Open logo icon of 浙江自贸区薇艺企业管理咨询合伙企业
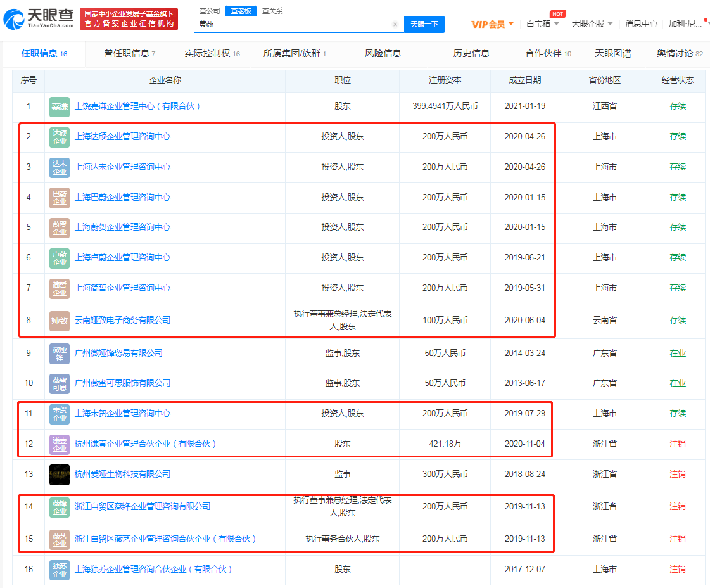Screen dimensions: 710x588 (60, 539)
